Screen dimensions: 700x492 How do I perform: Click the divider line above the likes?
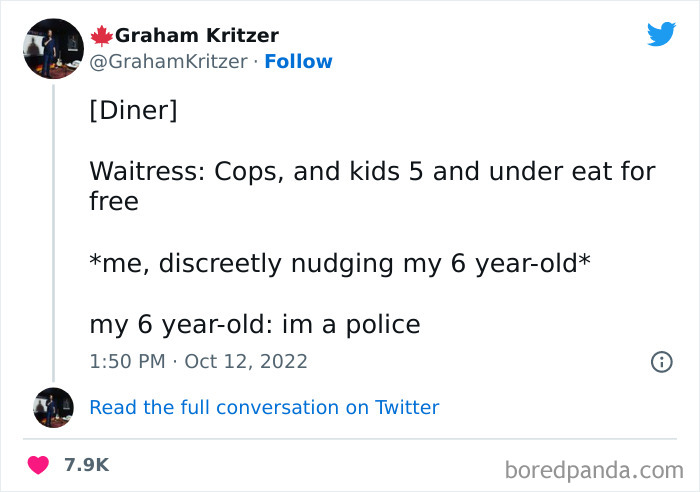click(350, 439)
